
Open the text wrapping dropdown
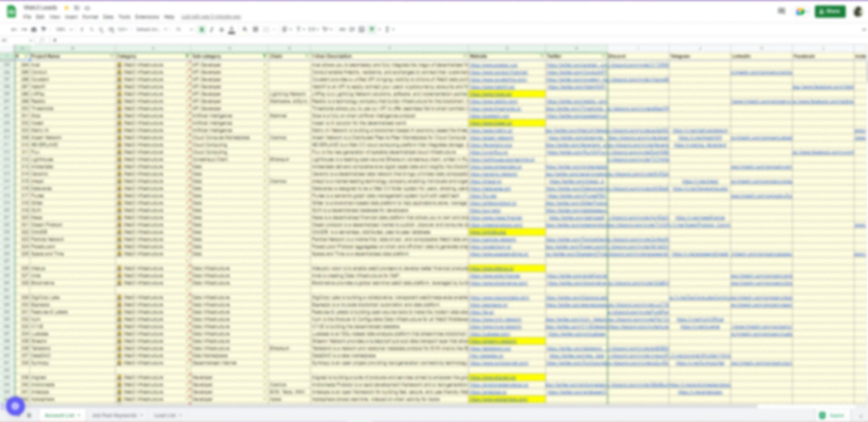click(313, 30)
